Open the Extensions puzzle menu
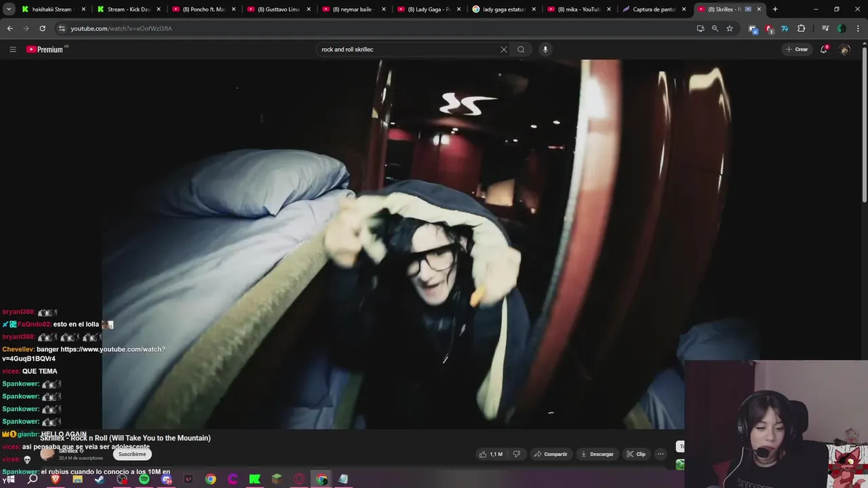Screen dimensions: 868x488 click(x=801, y=28)
